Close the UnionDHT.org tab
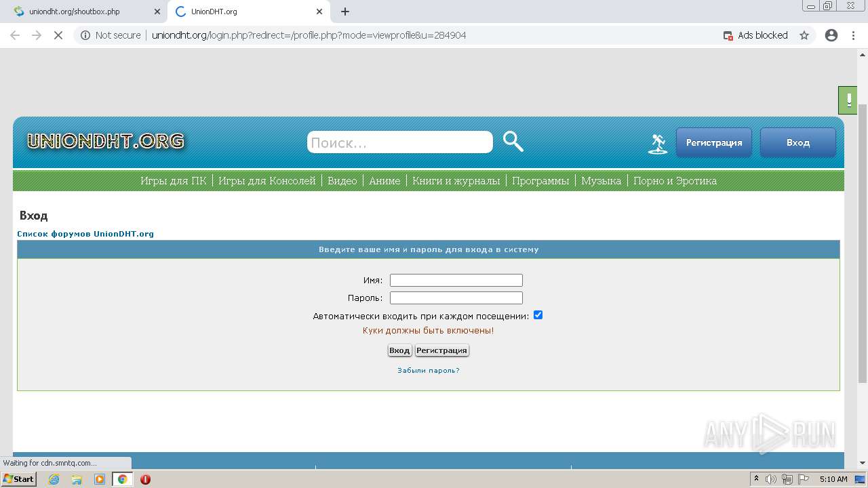The width and height of the screenshot is (868, 488). pos(319,12)
